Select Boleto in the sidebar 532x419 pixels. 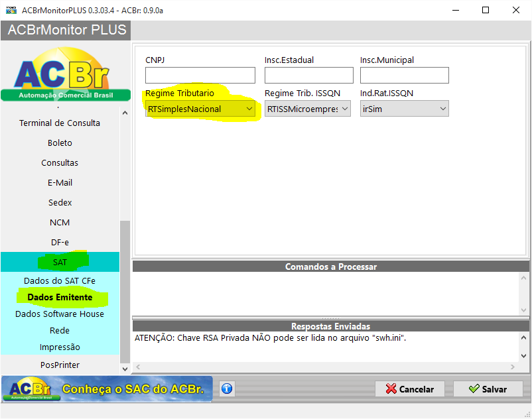(x=60, y=143)
